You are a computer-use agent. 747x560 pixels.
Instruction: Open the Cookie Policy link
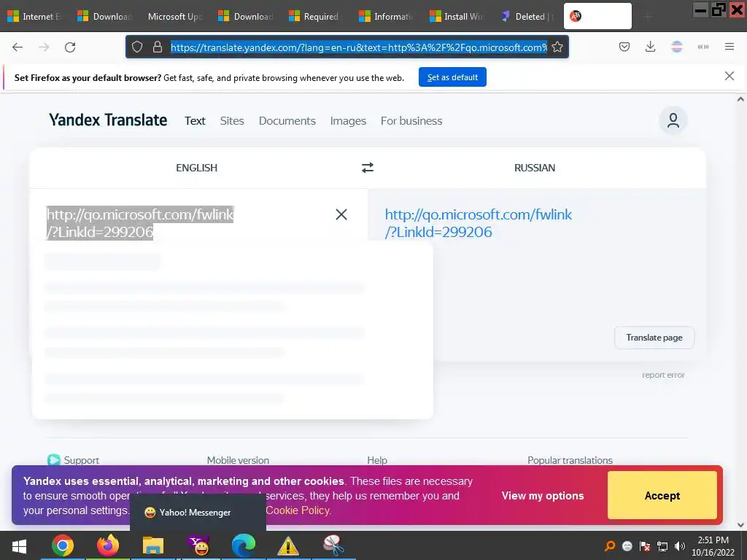[298, 510]
